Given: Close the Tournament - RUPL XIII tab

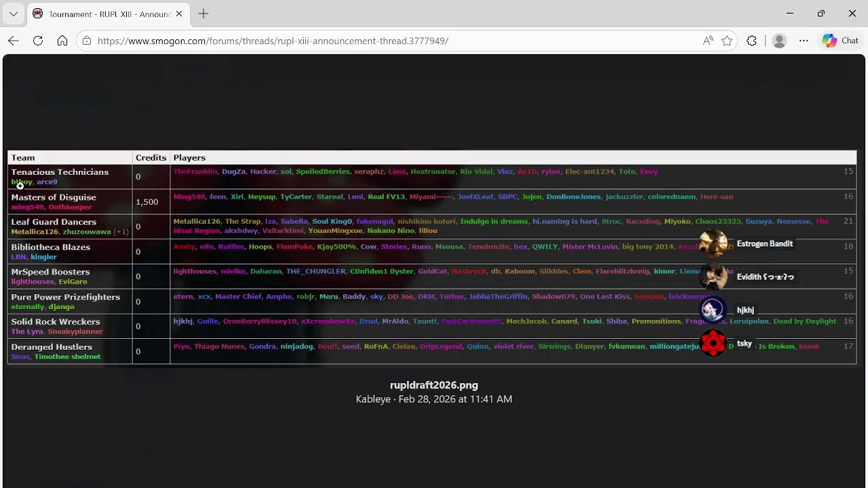Looking at the screenshot, I should click(179, 14).
